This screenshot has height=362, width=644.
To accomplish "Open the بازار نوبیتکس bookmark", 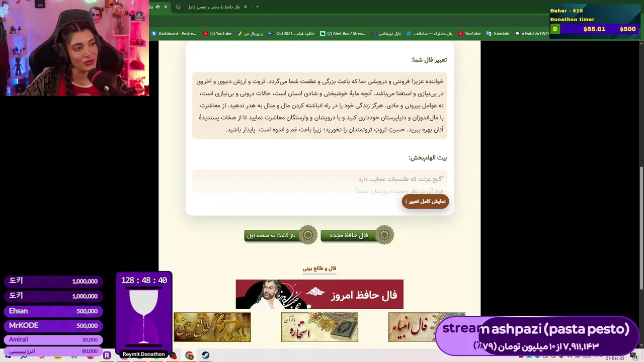I will click(386, 34).
